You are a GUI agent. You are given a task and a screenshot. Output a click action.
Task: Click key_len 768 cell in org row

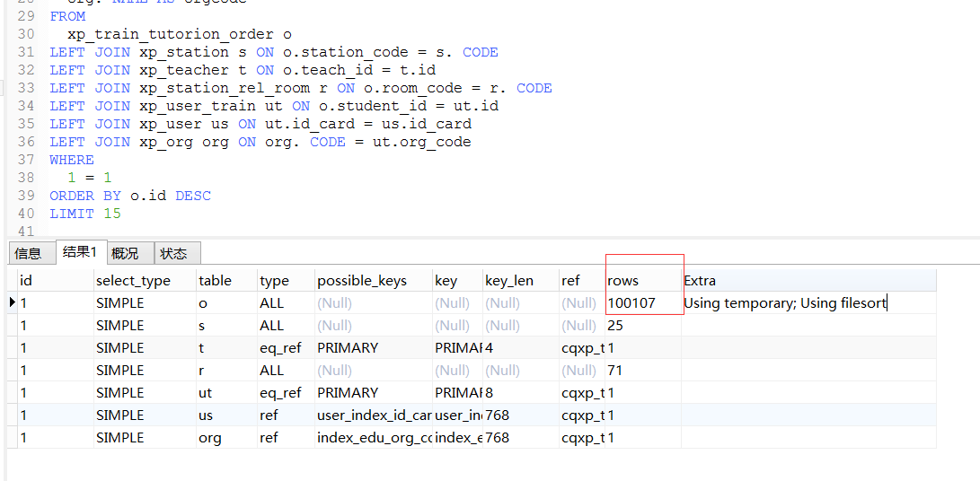click(520, 438)
